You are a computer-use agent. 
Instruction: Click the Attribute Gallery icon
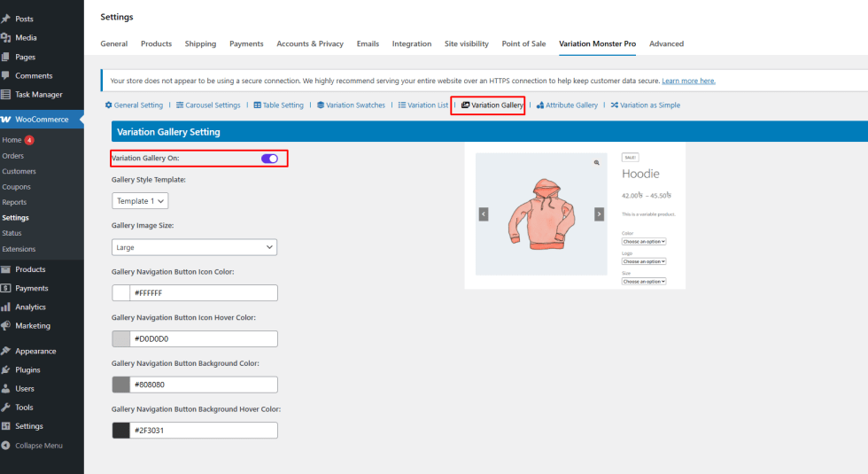(x=540, y=105)
